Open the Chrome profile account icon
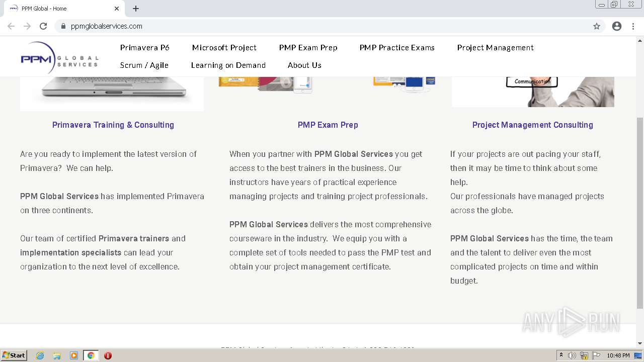Viewport: 644px width, 362px height. (x=617, y=26)
